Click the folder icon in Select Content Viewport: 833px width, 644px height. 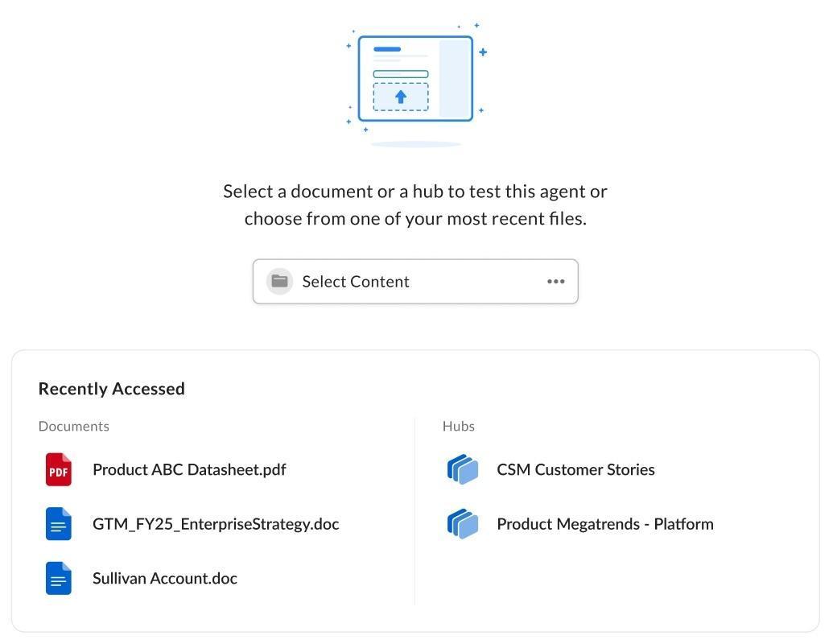coord(279,281)
